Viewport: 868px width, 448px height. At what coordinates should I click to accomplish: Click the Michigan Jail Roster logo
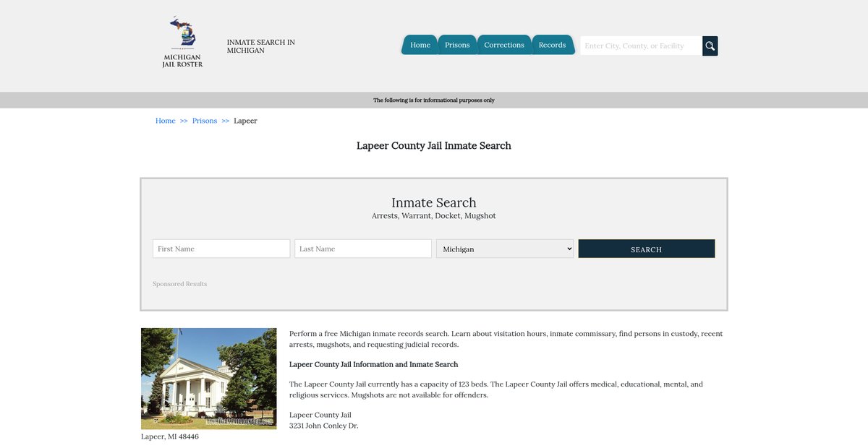182,42
